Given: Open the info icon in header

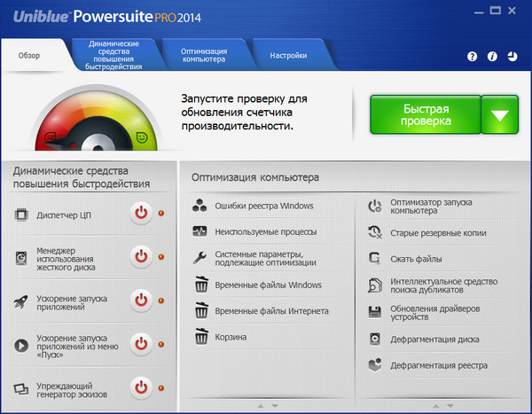Looking at the screenshot, I should [492, 57].
